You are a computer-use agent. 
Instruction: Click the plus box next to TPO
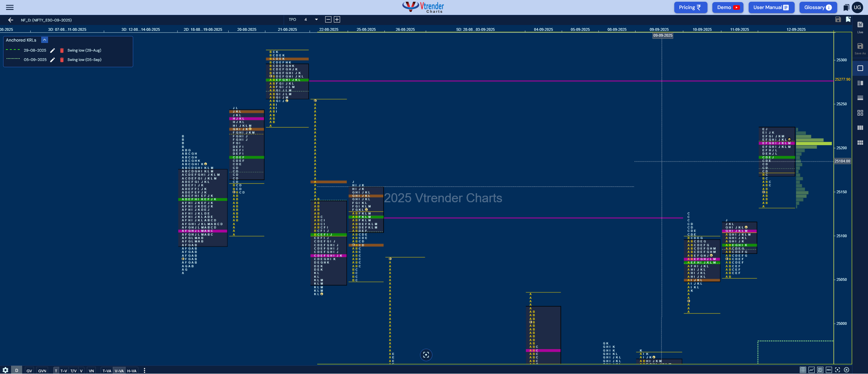(337, 20)
